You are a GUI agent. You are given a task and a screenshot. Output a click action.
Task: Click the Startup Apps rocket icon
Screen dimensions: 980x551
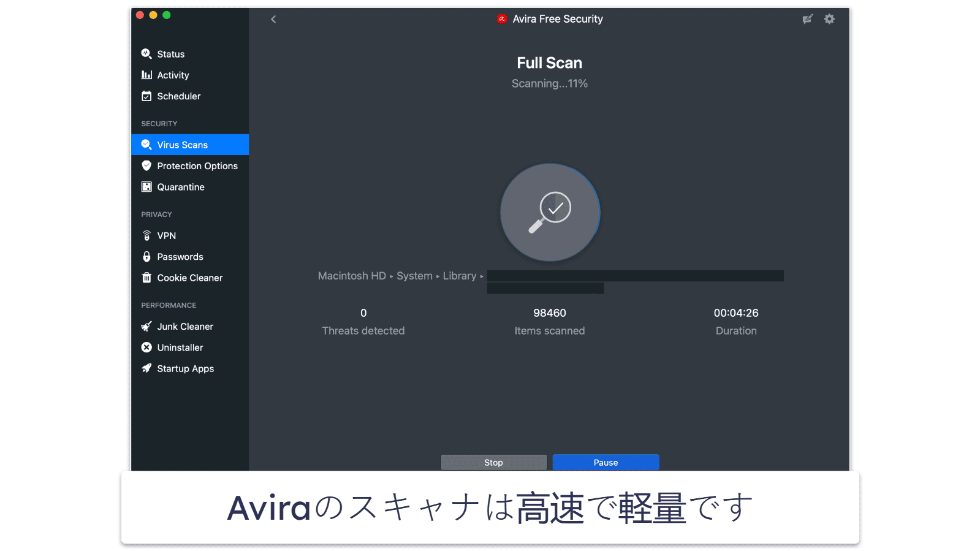[146, 368]
